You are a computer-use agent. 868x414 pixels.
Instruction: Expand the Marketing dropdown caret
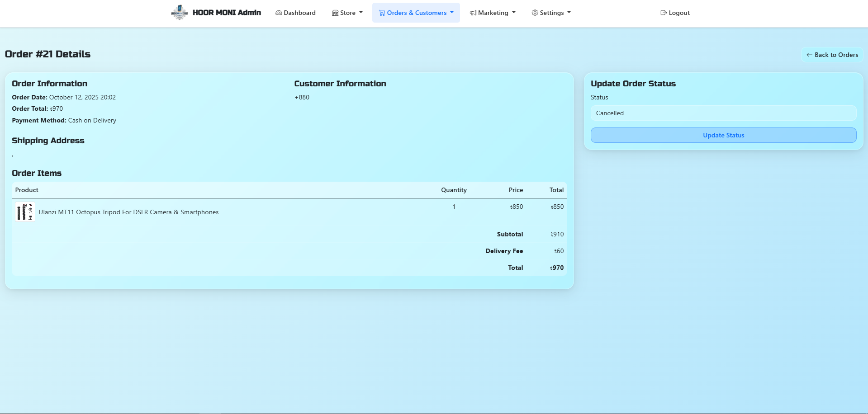click(x=514, y=13)
